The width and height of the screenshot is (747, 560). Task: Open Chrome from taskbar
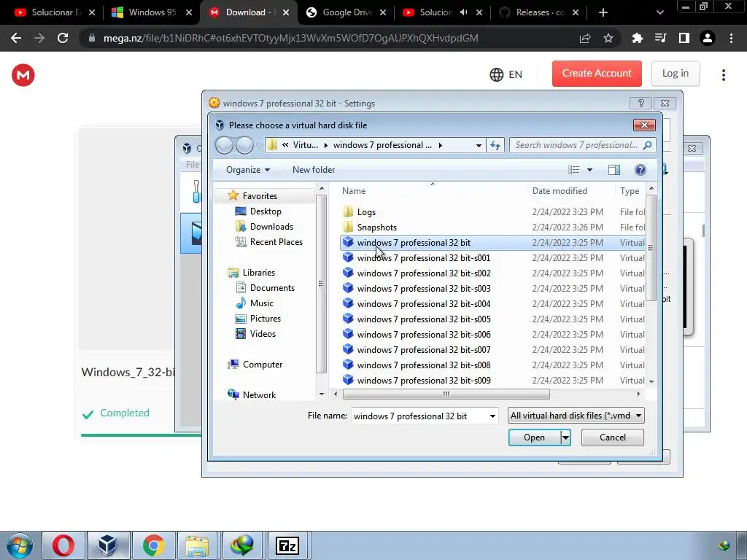point(153,545)
